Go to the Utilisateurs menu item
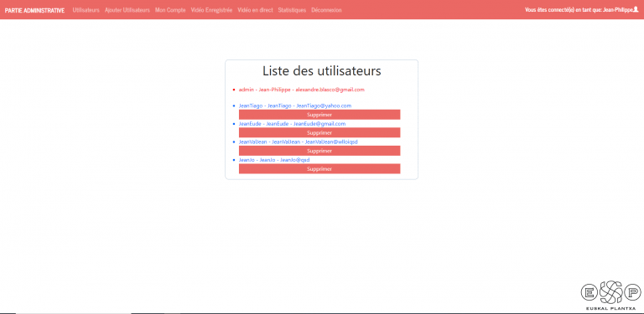This screenshot has height=314, width=644. (86, 10)
